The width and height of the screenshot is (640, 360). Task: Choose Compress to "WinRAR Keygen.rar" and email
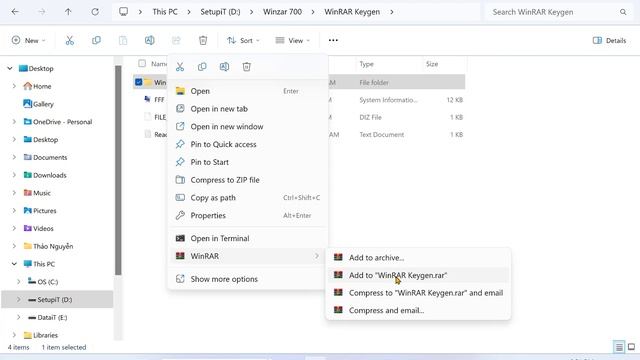pos(418,293)
